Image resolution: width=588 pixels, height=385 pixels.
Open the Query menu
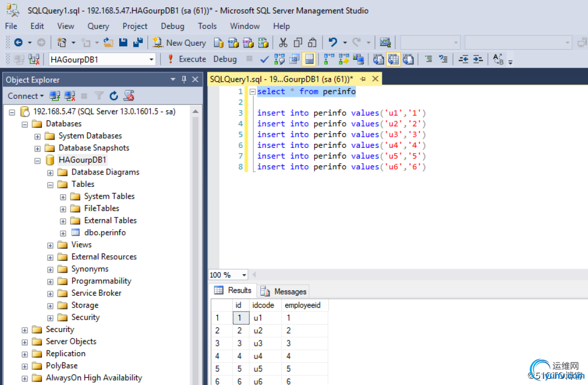coord(98,26)
